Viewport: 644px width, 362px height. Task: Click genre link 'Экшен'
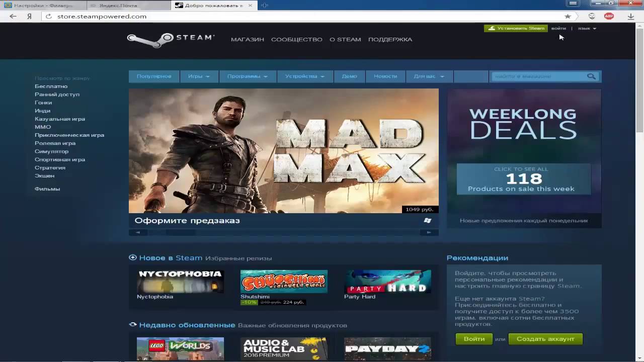pos(44,175)
